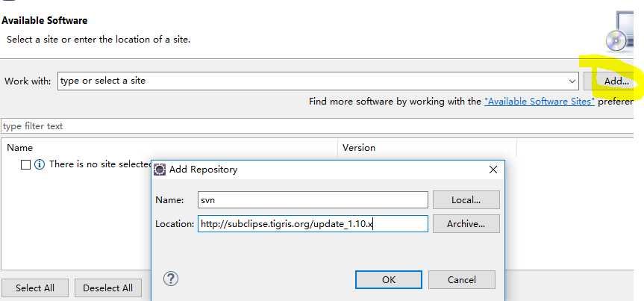This screenshot has height=301, width=644.
Task: Open the Available Software Sites preferences link
Action: pos(540,101)
